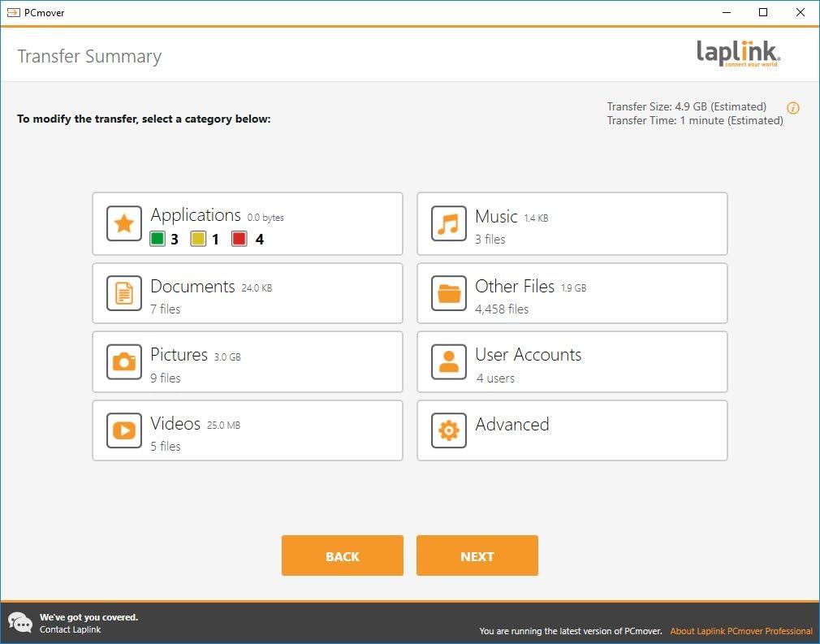Screen dimensions: 820x644
Task: Select the User Accounts category showing 4 users
Action: [x=572, y=361]
